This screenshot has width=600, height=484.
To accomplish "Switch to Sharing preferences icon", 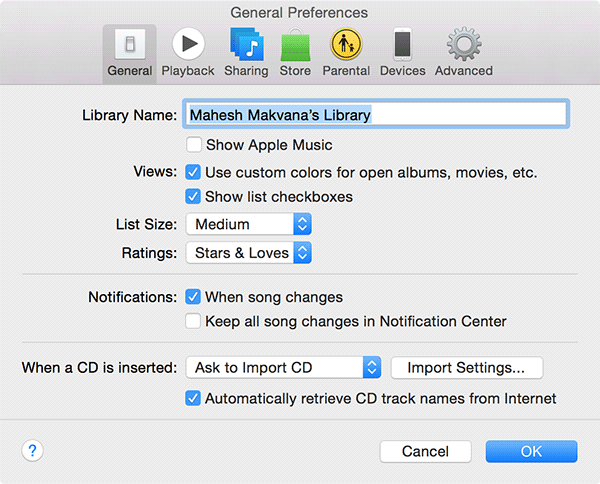I will coord(246,46).
